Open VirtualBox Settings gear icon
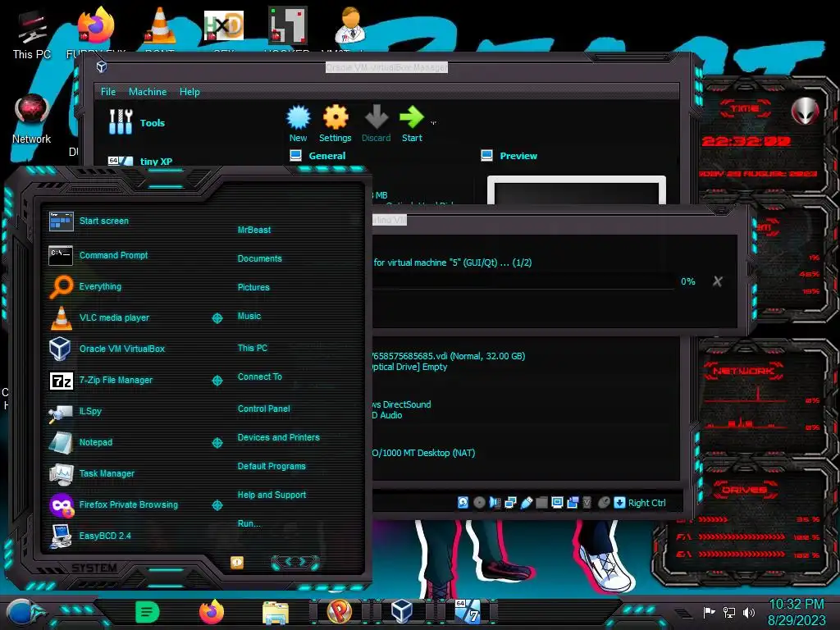Viewport: 840px width, 630px height. (336, 118)
